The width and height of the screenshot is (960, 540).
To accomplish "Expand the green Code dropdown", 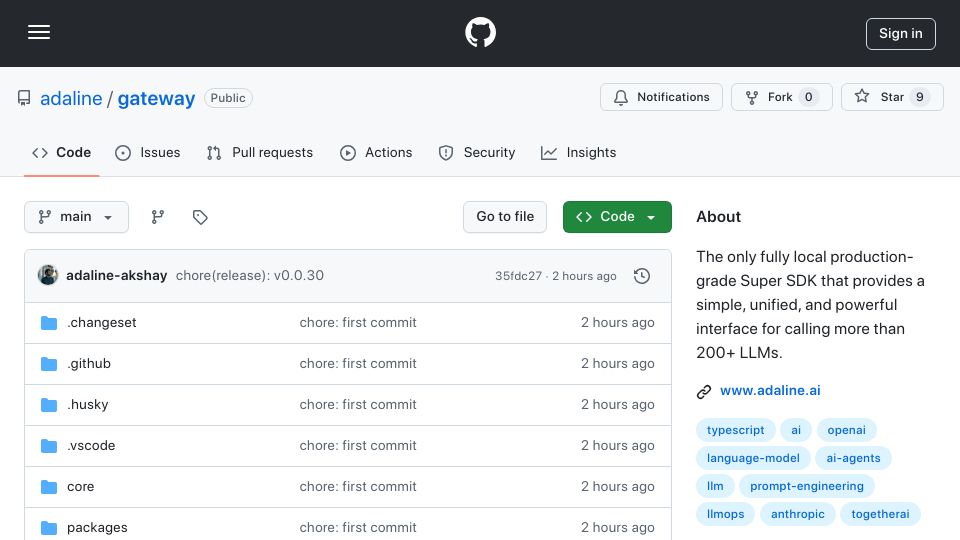I will coord(617,217).
